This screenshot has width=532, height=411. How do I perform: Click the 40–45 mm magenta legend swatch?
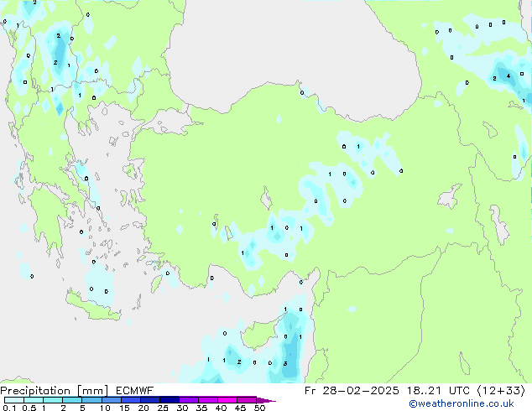tap(227, 400)
